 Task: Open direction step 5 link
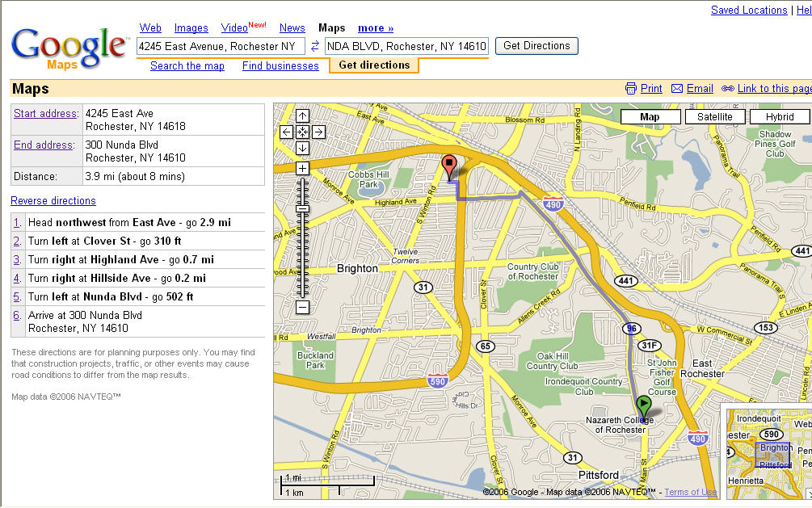pyautogui.click(x=17, y=297)
